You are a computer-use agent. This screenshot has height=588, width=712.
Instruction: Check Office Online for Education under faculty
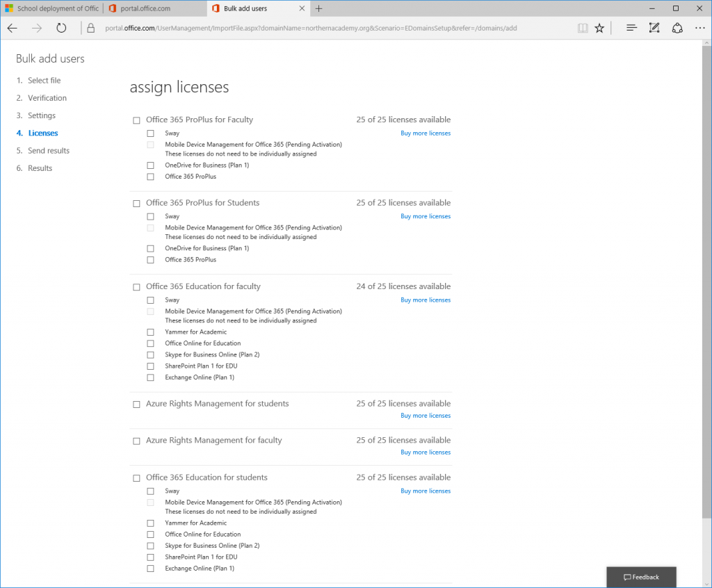(x=150, y=343)
